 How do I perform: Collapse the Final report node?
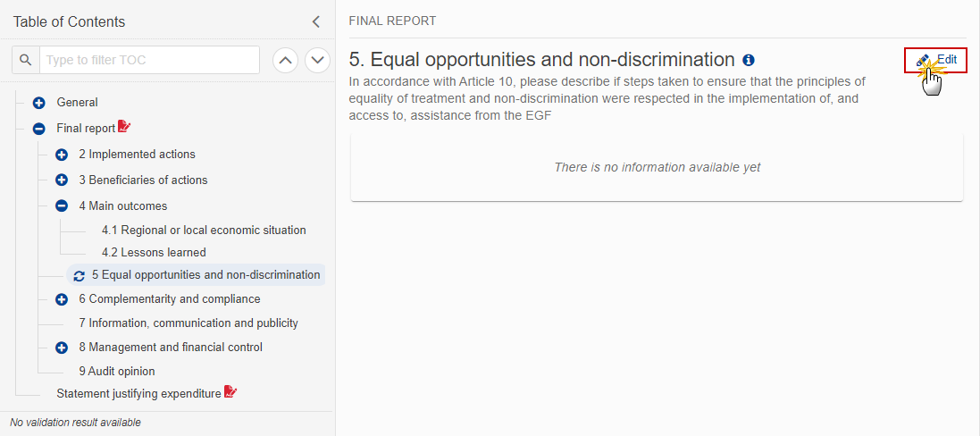coord(38,129)
